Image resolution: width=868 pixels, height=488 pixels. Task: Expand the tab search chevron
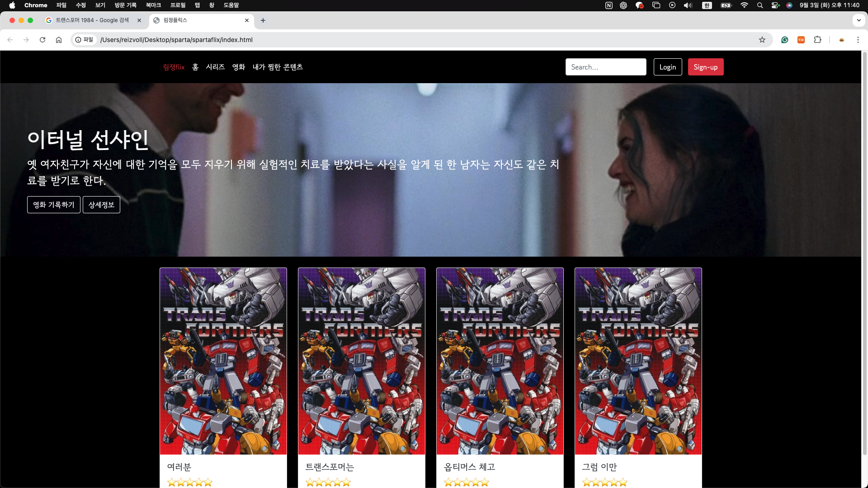point(859,20)
